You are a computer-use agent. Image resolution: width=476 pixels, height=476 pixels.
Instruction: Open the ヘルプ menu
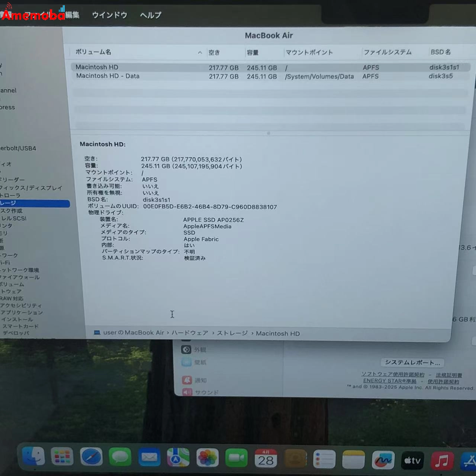pos(150,15)
